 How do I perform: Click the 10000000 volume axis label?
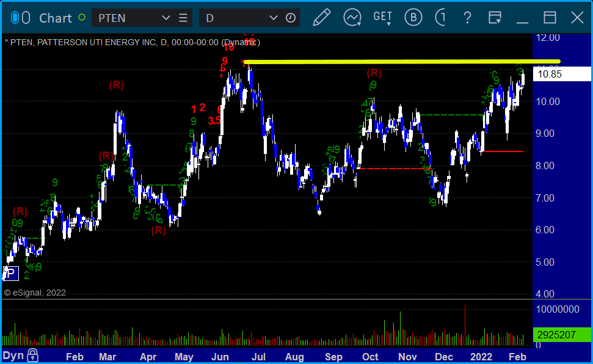tap(558, 309)
